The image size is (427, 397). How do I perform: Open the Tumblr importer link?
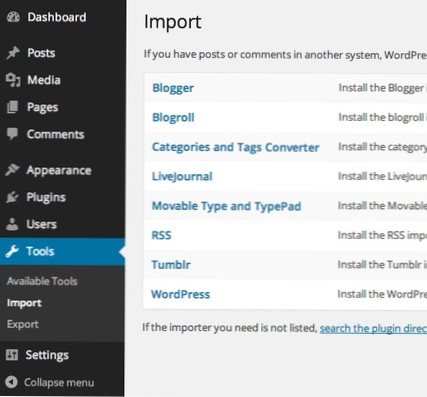point(171,265)
